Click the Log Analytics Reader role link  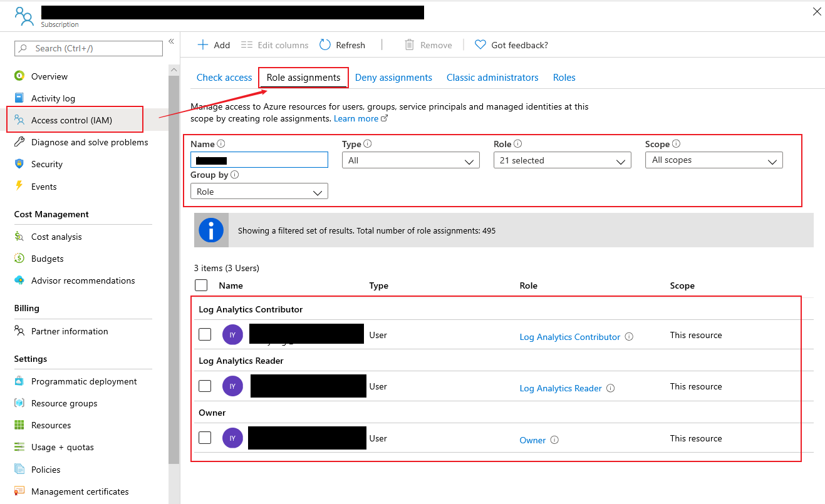(561, 388)
